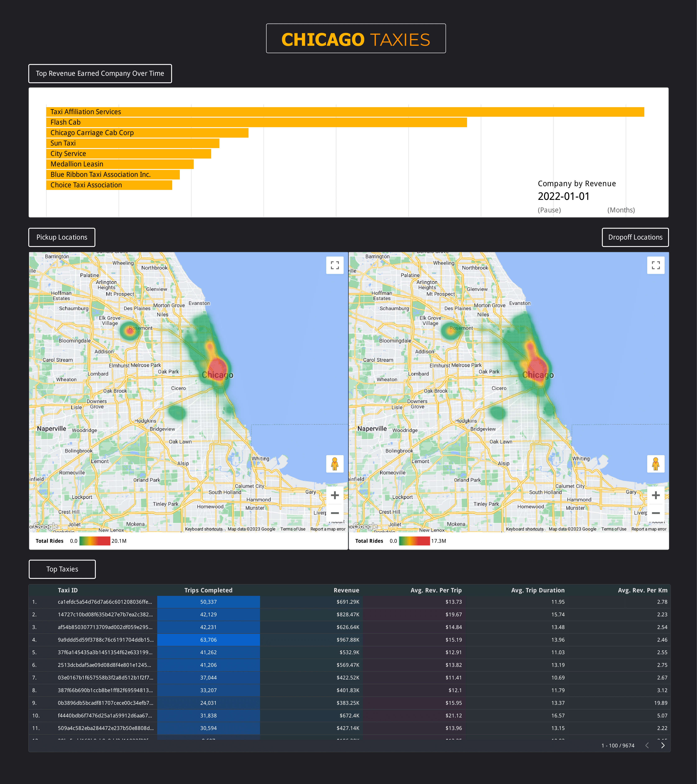Report a map error on the Dropoff map
The image size is (697, 784).
coord(649,529)
